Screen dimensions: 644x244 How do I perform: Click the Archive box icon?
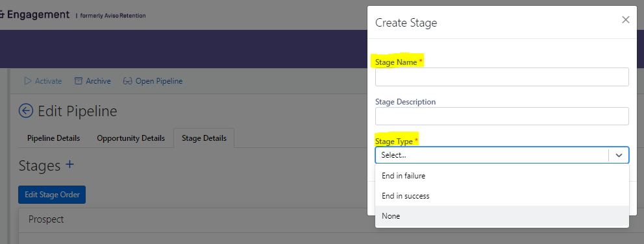pos(78,81)
